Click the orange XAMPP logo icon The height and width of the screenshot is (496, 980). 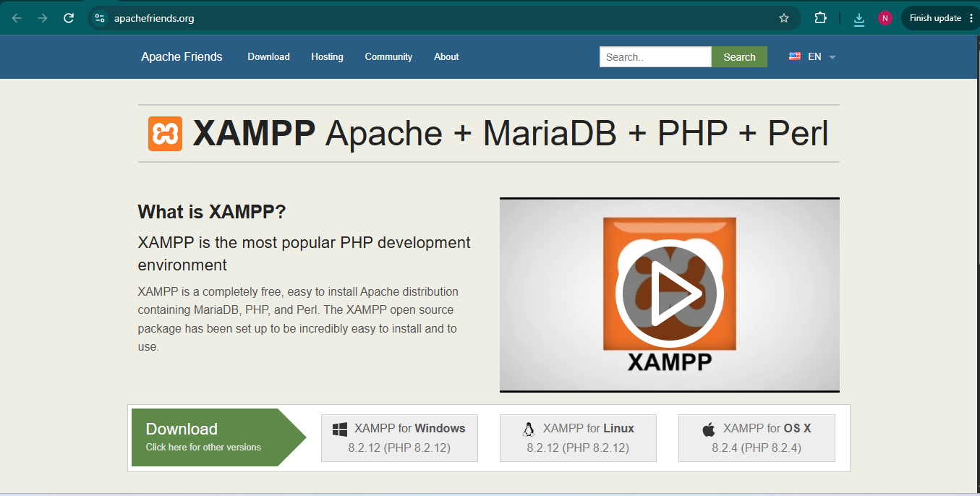[165, 134]
